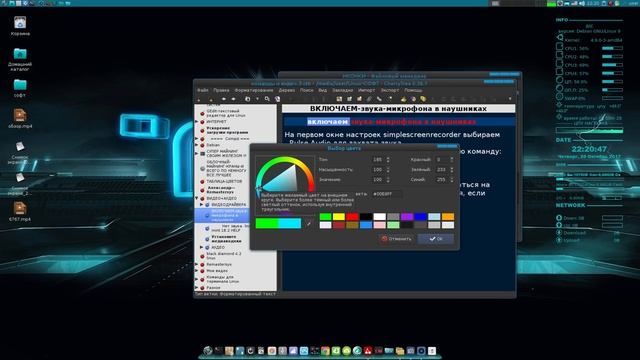The image size is (640, 360).
Task: Open the Импорт menu
Action: click(x=366, y=90)
